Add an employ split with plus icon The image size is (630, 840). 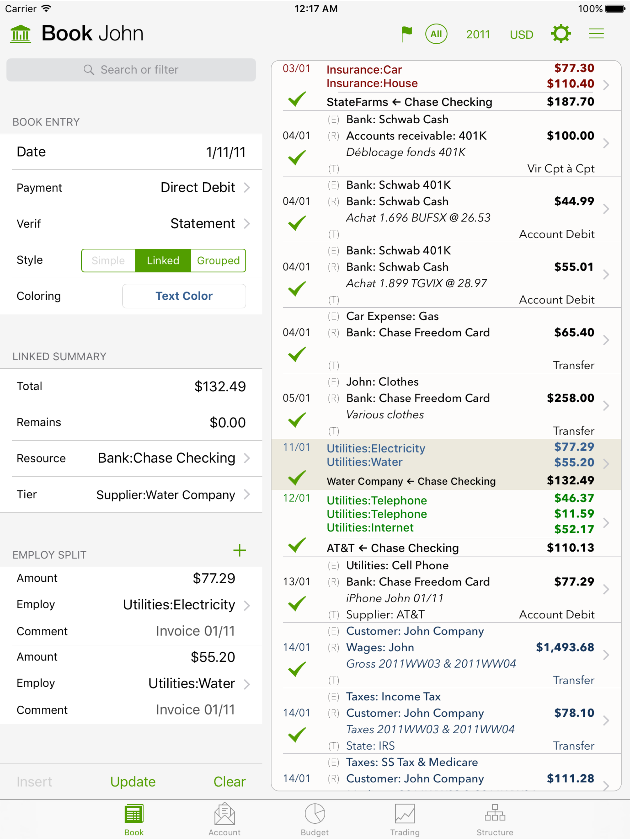[x=239, y=550]
